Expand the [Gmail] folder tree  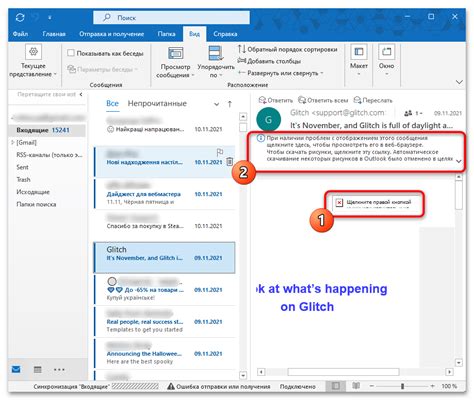pos(13,142)
